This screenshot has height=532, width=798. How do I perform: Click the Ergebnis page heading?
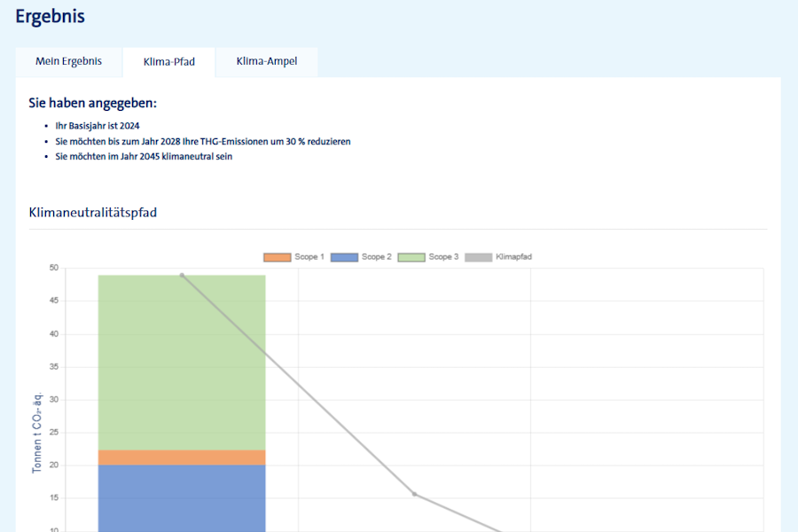[x=51, y=16]
